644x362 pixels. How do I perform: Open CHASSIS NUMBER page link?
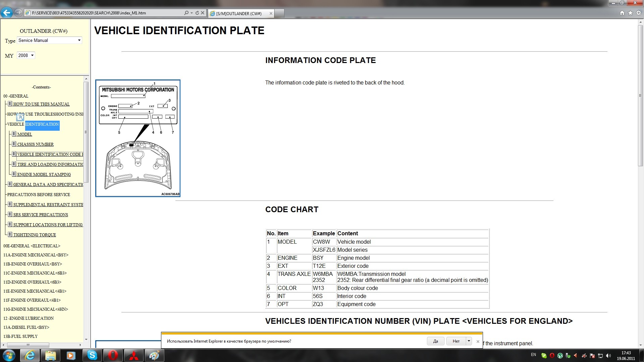pyautogui.click(x=35, y=144)
